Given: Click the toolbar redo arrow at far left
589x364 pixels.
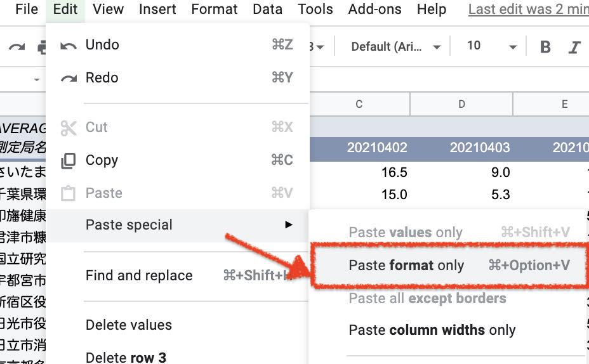Looking at the screenshot, I should (x=17, y=47).
